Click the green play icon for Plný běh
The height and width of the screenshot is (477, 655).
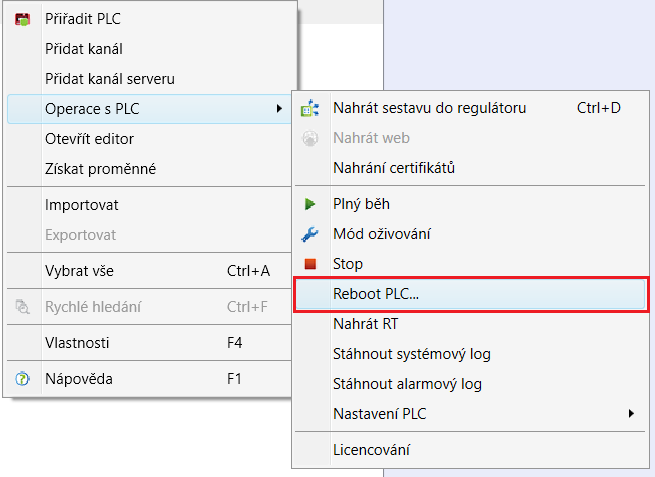pos(310,204)
